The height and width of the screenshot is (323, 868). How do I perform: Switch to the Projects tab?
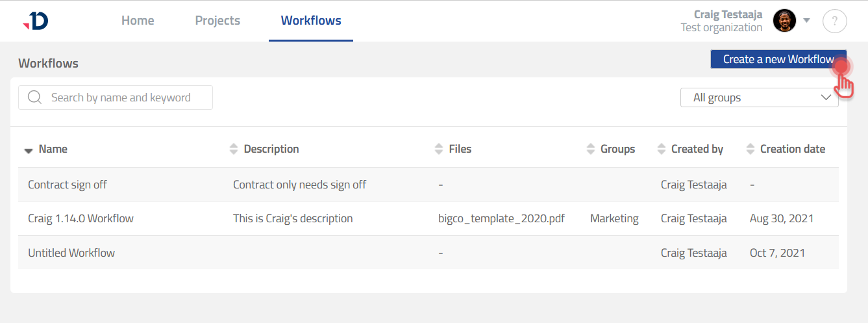217,21
